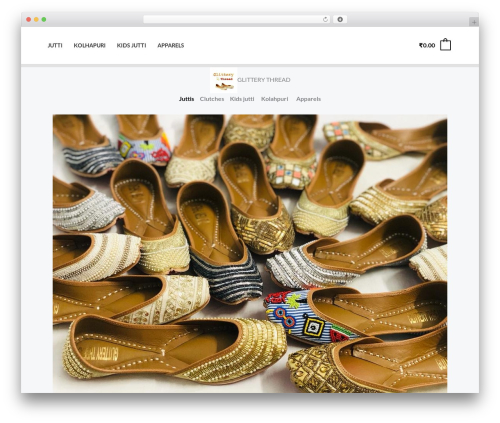Image resolution: width=500 pixels, height=423 pixels.
Task: Select the Kids jutti category tab
Action: [242, 99]
